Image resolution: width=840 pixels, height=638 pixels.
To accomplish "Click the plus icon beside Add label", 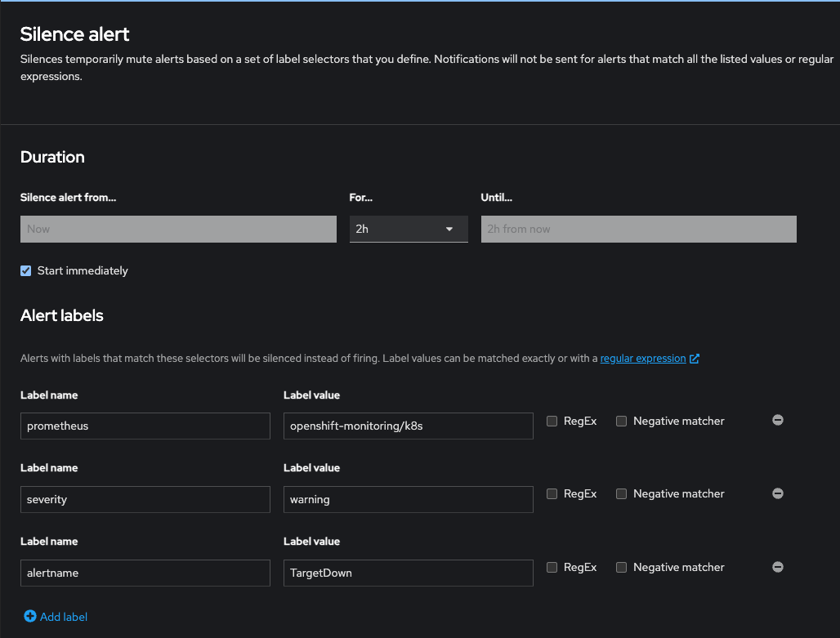I will pyautogui.click(x=30, y=617).
